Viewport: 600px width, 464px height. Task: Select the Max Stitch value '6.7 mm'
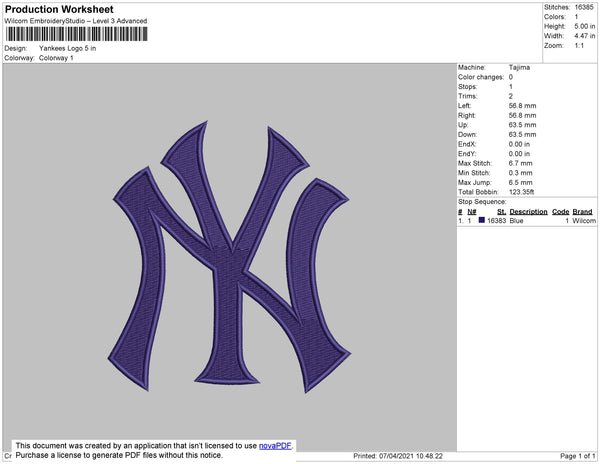tap(520, 163)
